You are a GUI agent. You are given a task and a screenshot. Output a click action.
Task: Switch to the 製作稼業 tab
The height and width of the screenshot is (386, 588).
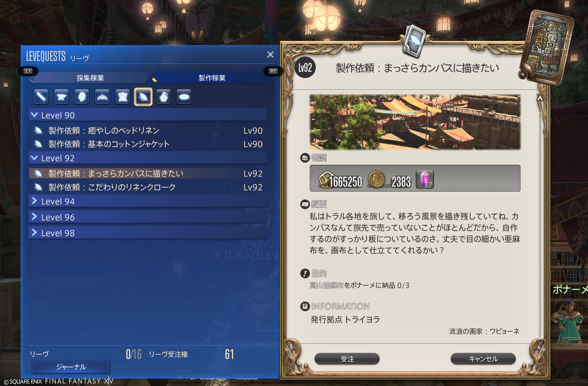pos(212,78)
